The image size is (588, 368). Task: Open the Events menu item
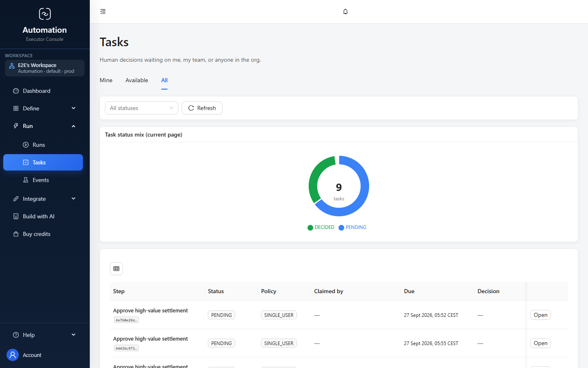tap(43, 180)
